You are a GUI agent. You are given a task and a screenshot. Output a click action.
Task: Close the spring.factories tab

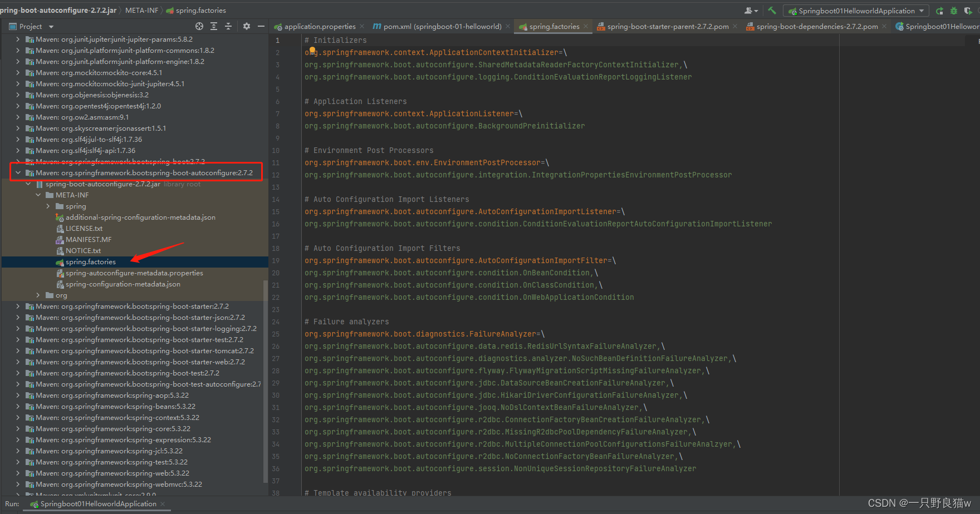pyautogui.click(x=586, y=26)
